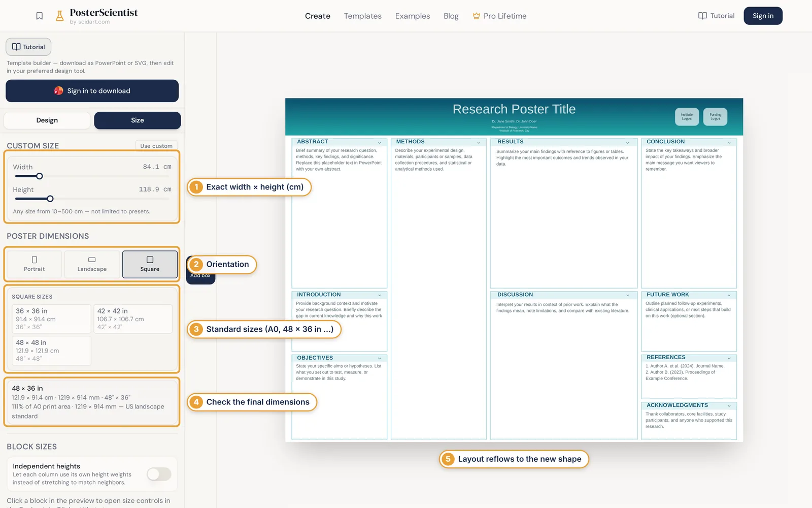
Task: Click Sign in to download button
Action: click(92, 91)
